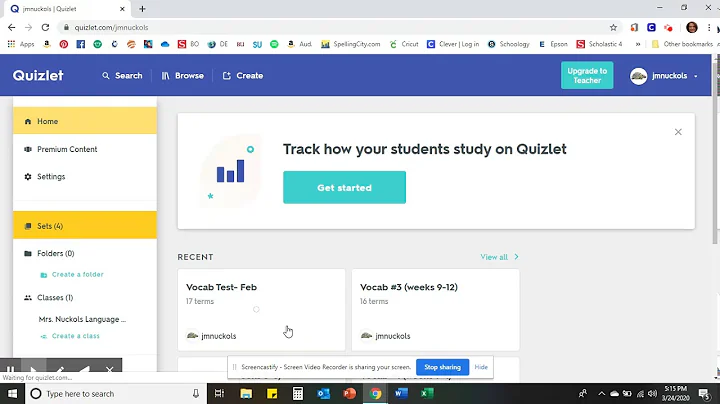The height and width of the screenshot is (404, 720).
Task: Open the Apps bookmark shortcut
Action: 21,44
